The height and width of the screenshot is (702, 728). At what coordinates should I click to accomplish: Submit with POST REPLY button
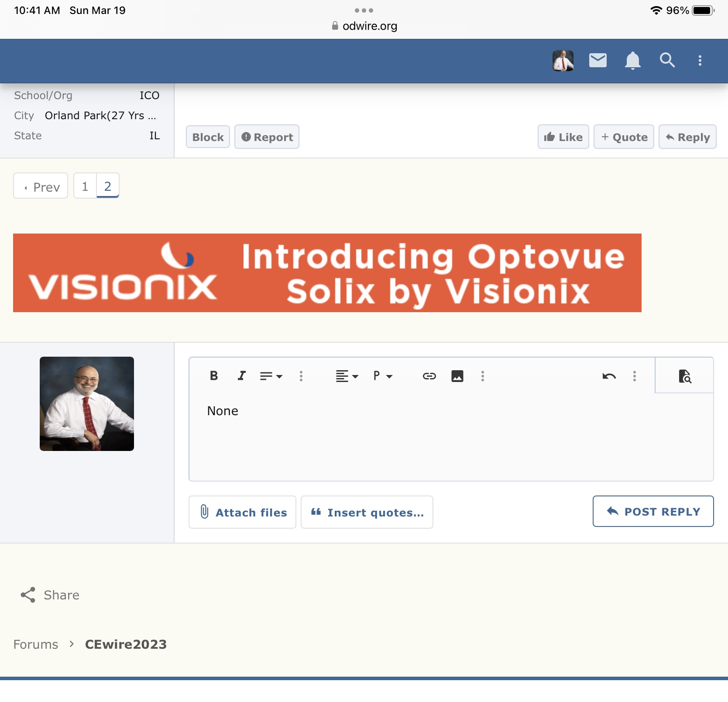653,511
